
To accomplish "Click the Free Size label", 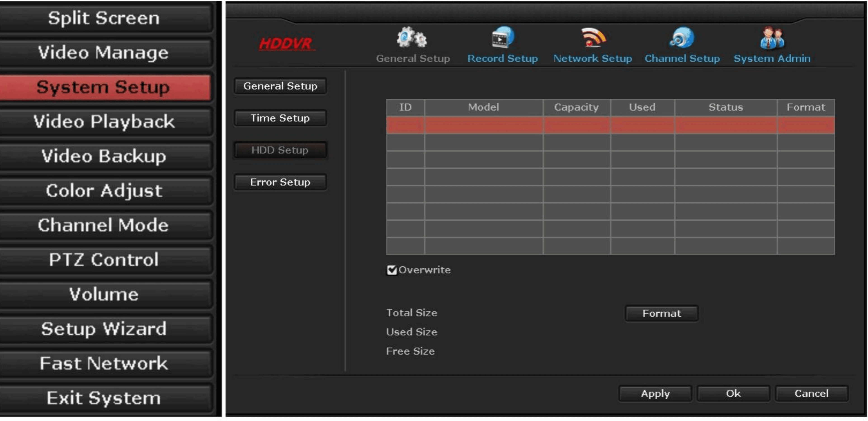I will [410, 352].
